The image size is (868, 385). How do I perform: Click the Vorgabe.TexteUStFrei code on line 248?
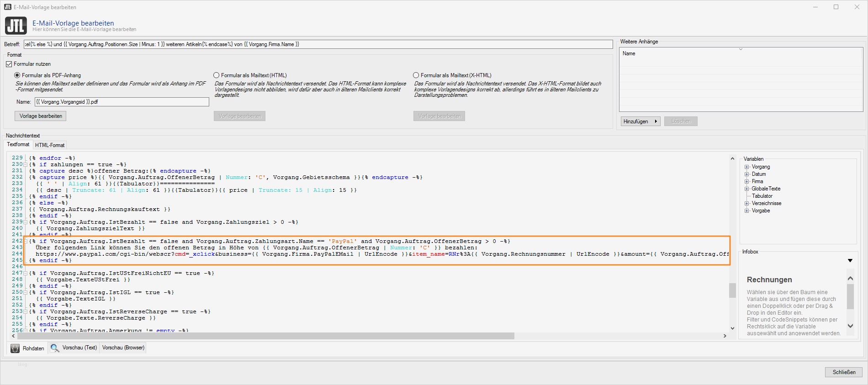point(83,280)
